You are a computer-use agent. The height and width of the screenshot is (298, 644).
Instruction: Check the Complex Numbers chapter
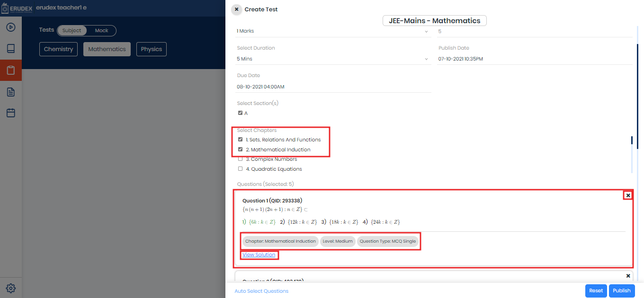pyautogui.click(x=240, y=159)
